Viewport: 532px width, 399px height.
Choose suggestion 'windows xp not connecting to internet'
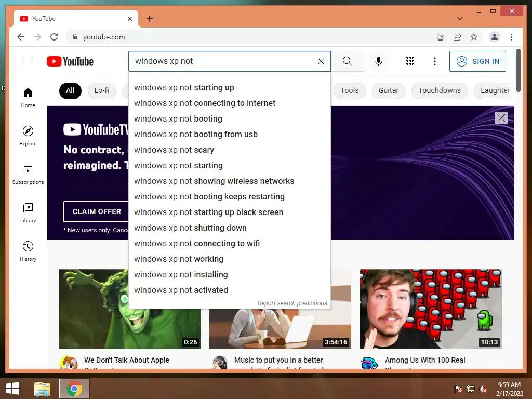coord(230,103)
